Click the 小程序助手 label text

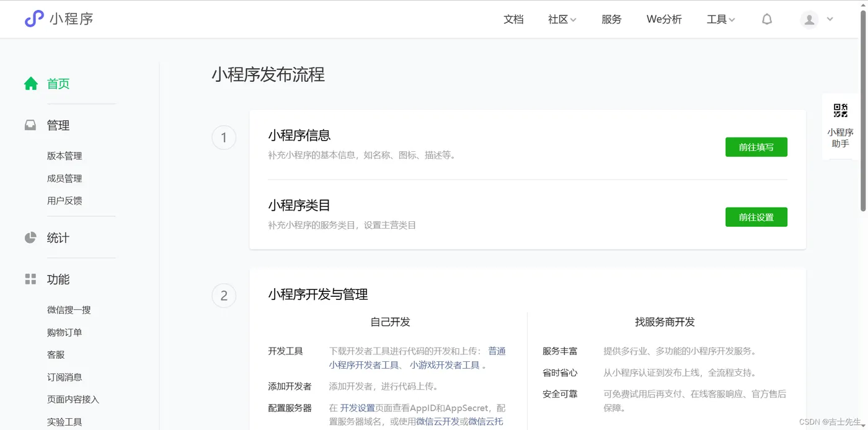841,138
